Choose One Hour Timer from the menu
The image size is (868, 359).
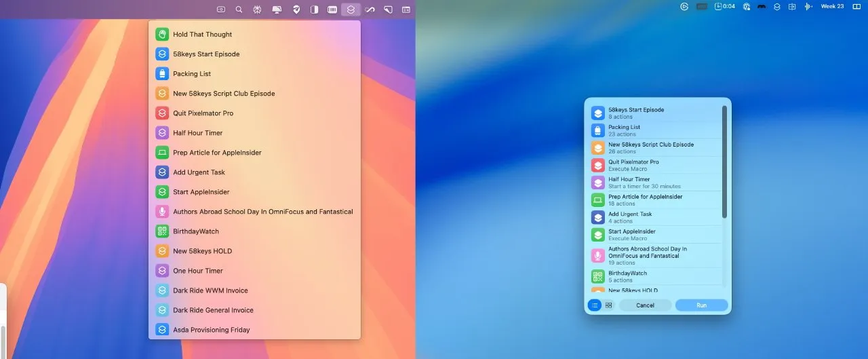tap(197, 271)
